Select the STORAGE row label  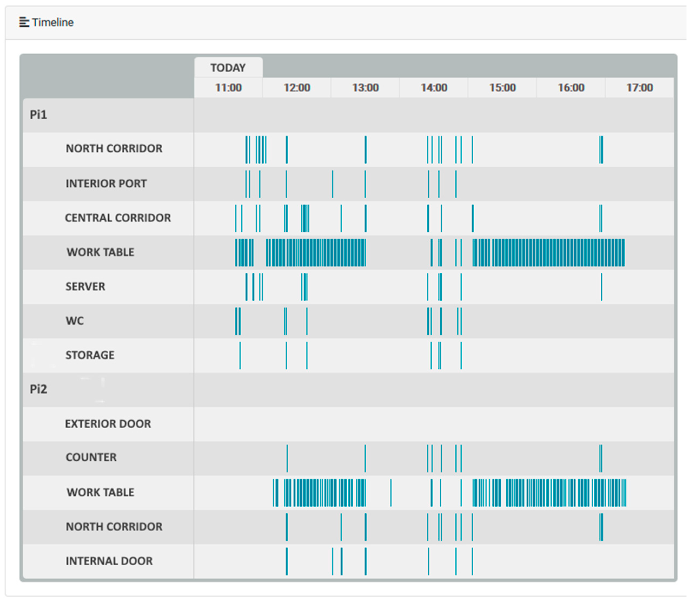pyautogui.click(x=90, y=355)
